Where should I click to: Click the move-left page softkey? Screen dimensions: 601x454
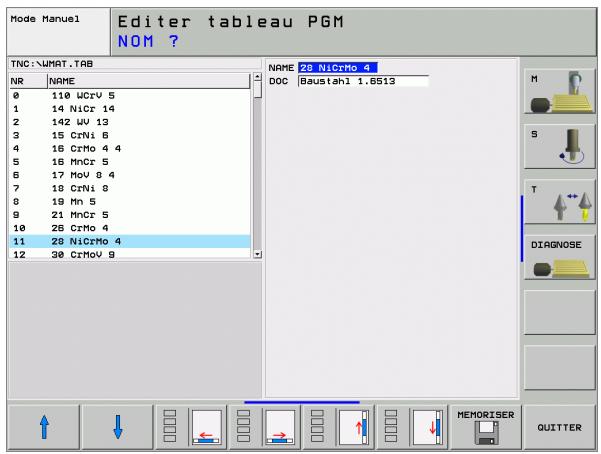point(191,427)
